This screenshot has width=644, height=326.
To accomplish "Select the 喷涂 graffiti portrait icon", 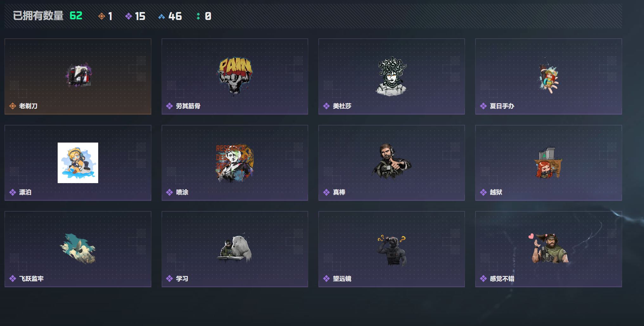I will [x=235, y=163].
